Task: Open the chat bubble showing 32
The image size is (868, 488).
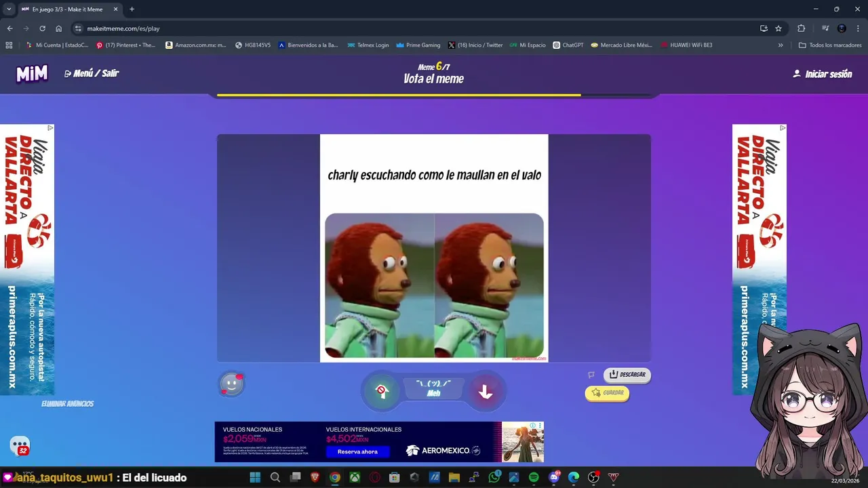Action: (20, 446)
